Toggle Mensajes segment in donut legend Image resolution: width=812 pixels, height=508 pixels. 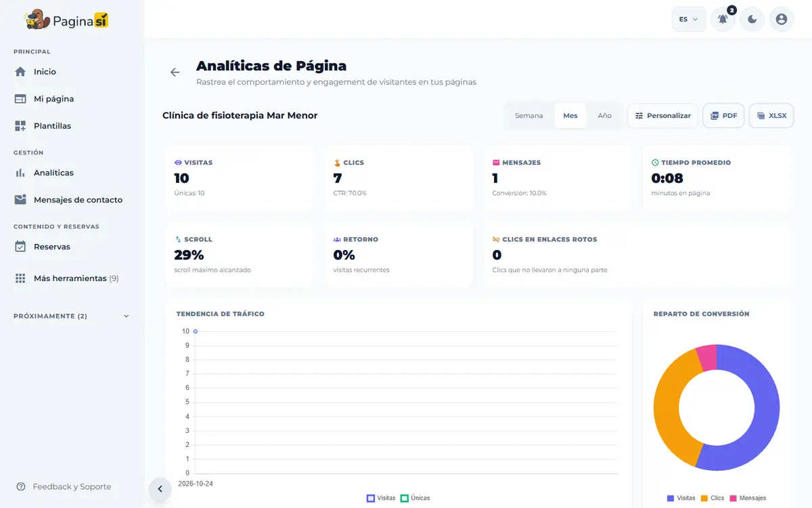[748, 498]
